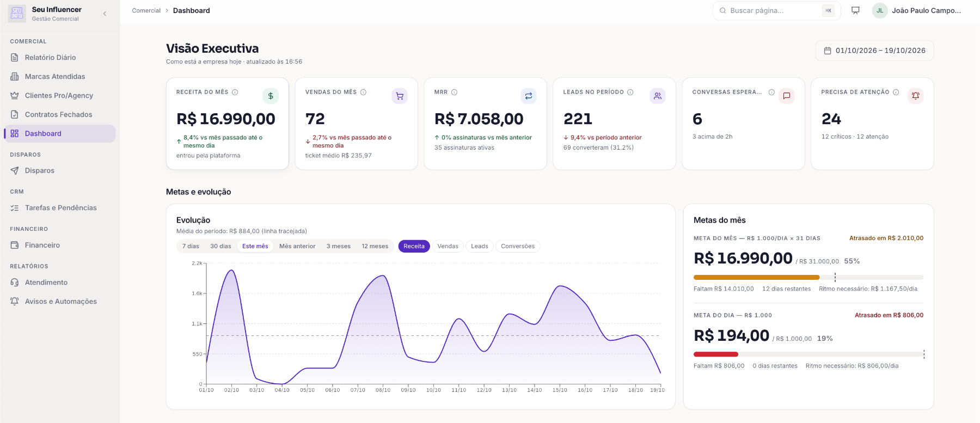The width and height of the screenshot is (980, 423).
Task: Go to Avisos e Automações
Action: coord(60,301)
